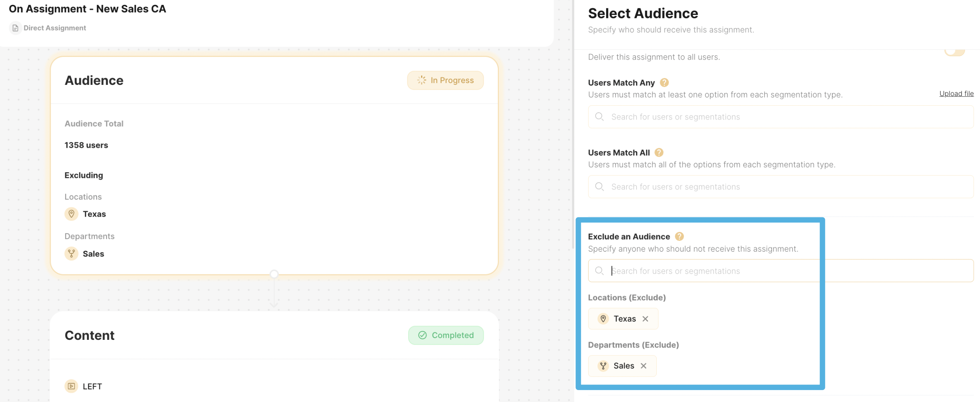980x402 pixels.
Task: Click the Excluding label in Audience card
Action: point(84,175)
